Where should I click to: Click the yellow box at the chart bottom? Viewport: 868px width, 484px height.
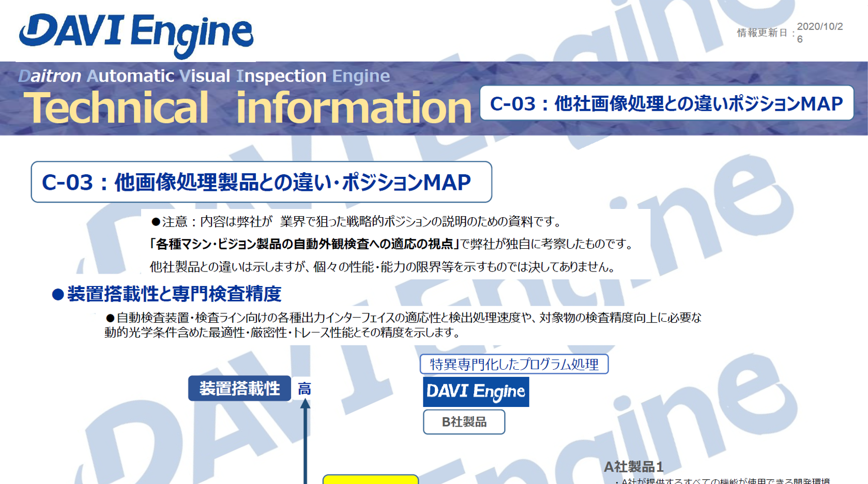point(371,479)
